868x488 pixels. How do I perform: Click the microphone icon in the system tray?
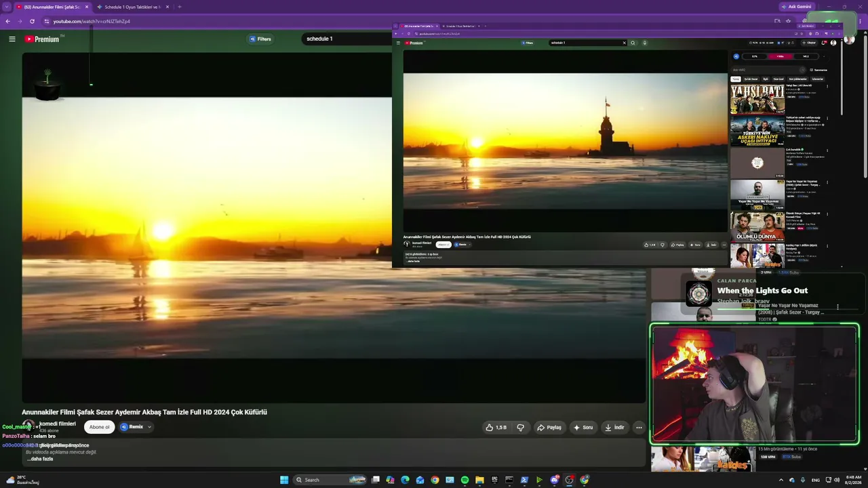[803, 480]
